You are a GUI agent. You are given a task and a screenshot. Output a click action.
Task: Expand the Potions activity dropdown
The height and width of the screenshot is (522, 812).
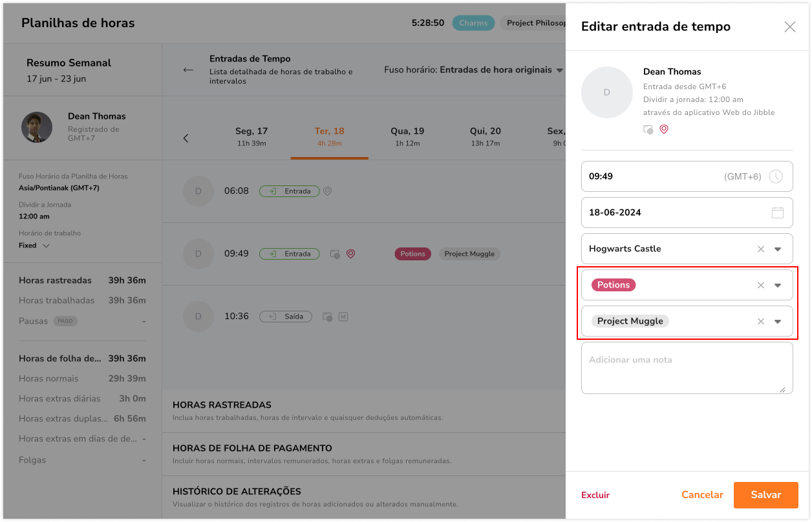tap(778, 286)
